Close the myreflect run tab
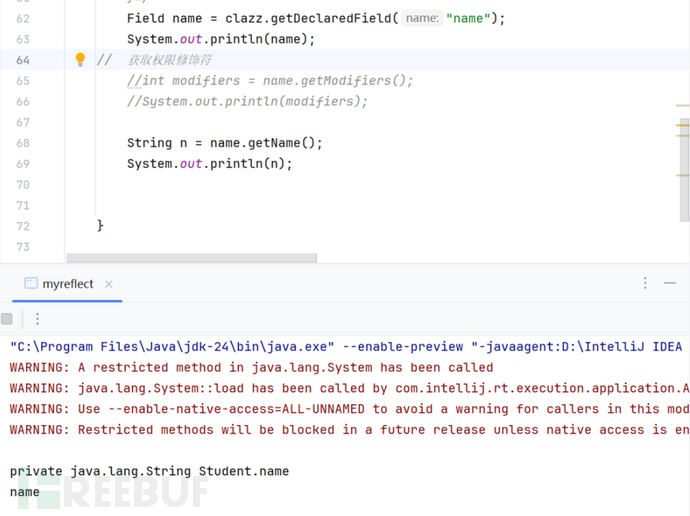 pos(108,285)
